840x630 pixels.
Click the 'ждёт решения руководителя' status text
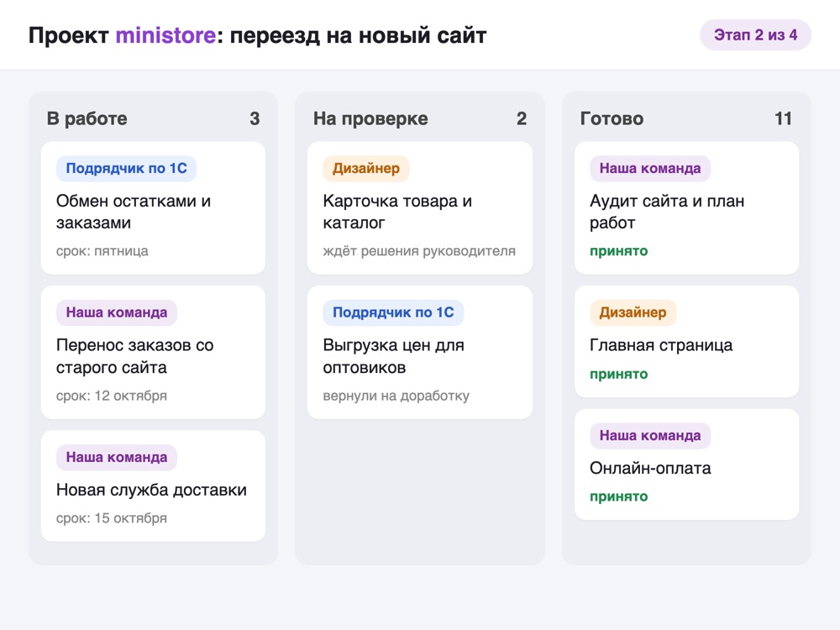[x=419, y=250]
